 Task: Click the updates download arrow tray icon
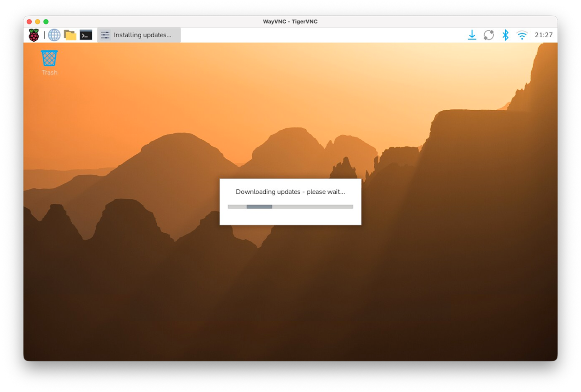472,35
